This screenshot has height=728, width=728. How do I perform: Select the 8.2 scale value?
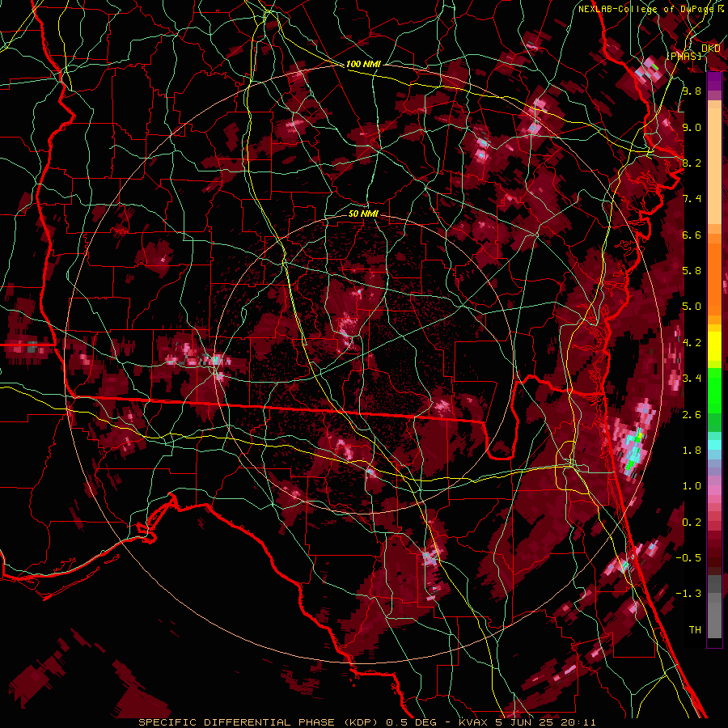(x=692, y=163)
